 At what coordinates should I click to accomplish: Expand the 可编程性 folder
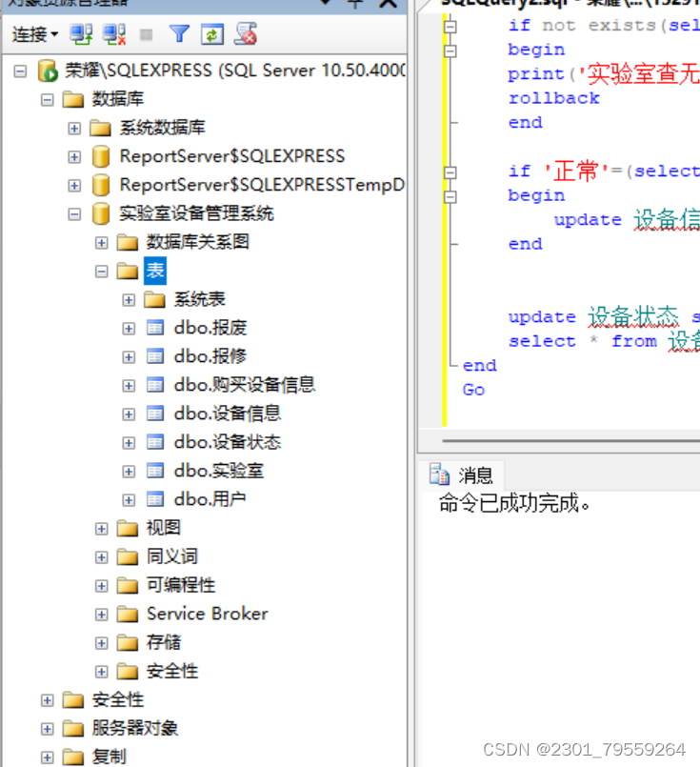[x=102, y=586]
